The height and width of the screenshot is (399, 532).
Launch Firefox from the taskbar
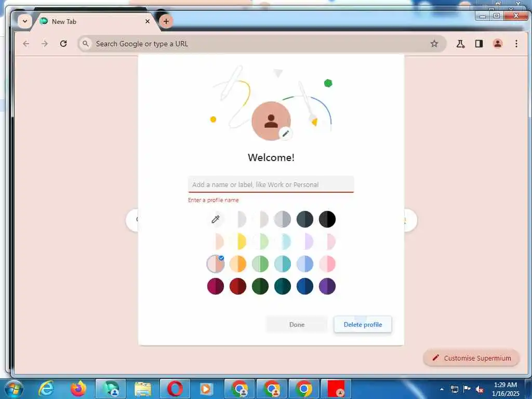[x=78, y=389]
